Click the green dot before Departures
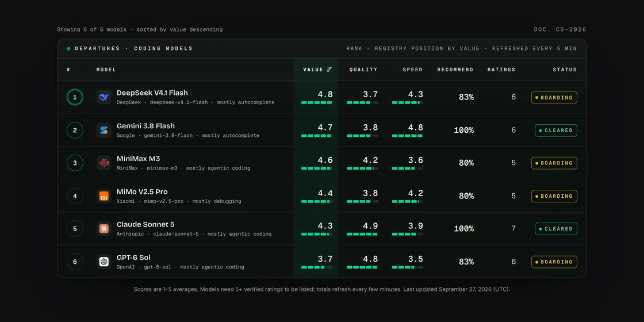 (68, 48)
